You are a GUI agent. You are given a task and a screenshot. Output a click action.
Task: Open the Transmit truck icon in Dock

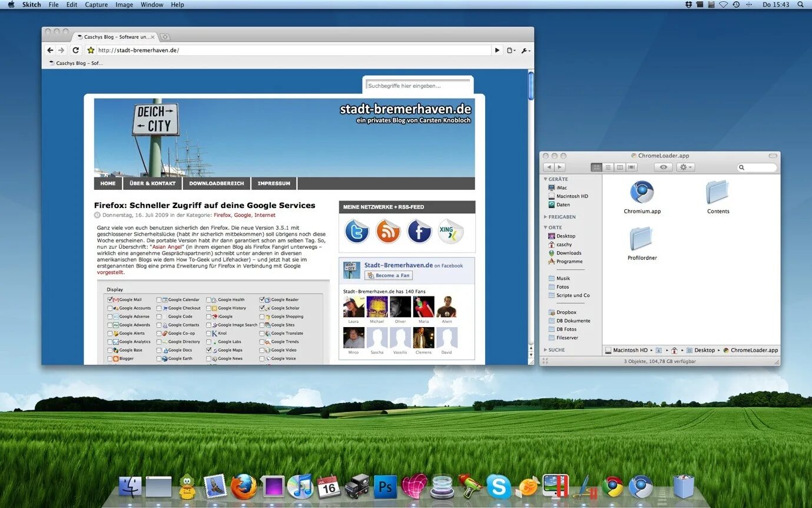[357, 487]
